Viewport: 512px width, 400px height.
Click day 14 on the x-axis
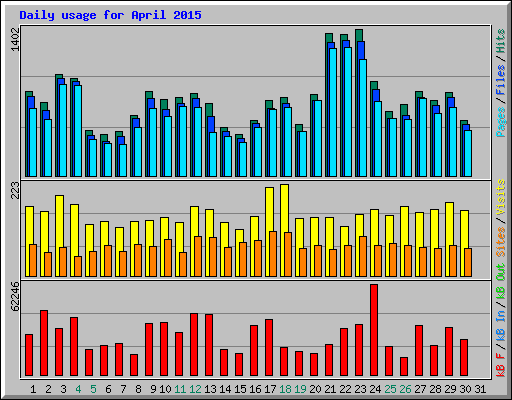coord(225,389)
